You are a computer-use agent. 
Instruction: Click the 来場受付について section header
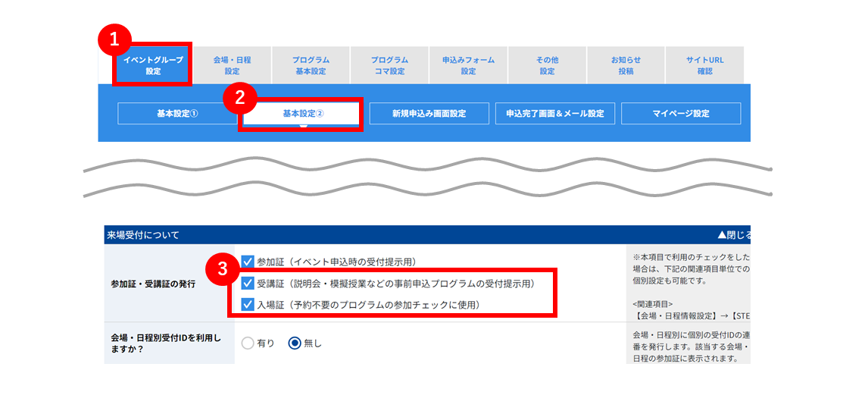pyautogui.click(x=426, y=235)
